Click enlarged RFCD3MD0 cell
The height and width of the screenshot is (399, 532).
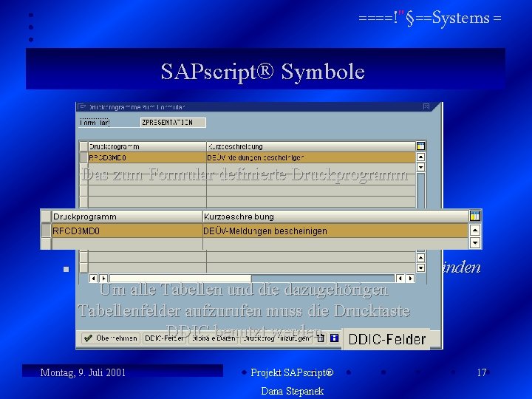[x=127, y=231]
